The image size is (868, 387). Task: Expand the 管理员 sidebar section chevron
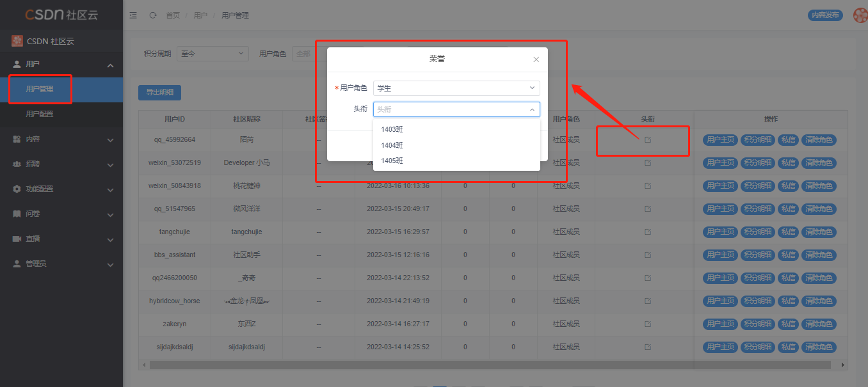click(110, 265)
